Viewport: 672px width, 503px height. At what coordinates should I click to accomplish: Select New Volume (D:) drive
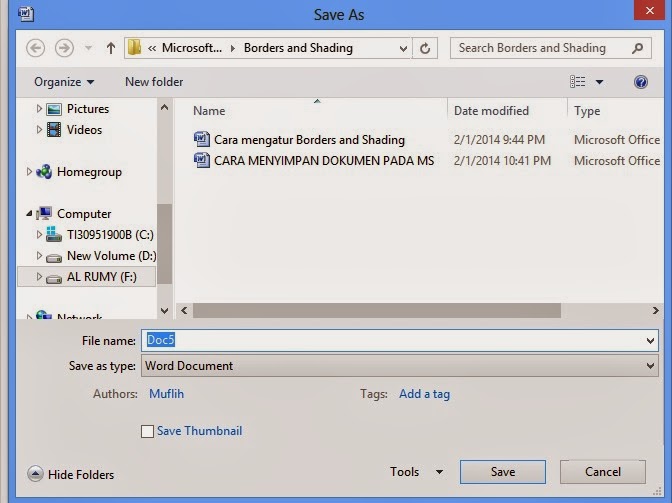point(111,256)
